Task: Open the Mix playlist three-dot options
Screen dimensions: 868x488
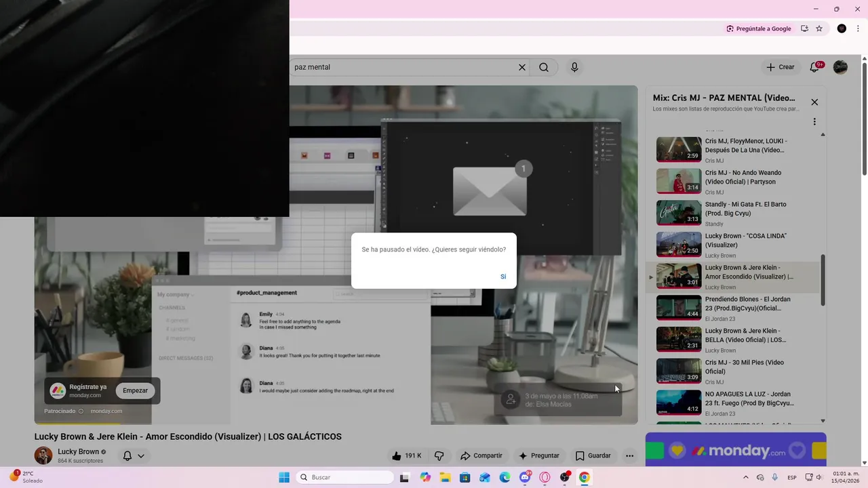Action: click(814, 122)
